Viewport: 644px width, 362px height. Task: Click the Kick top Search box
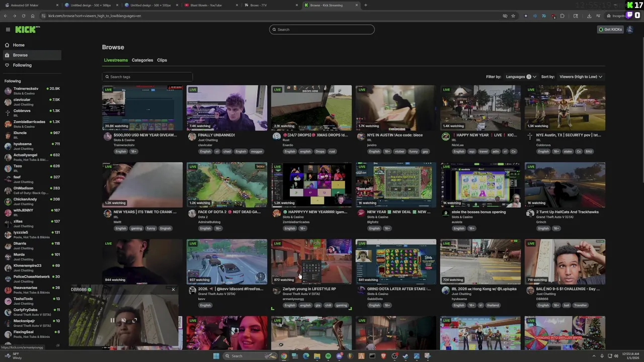tap(322, 29)
